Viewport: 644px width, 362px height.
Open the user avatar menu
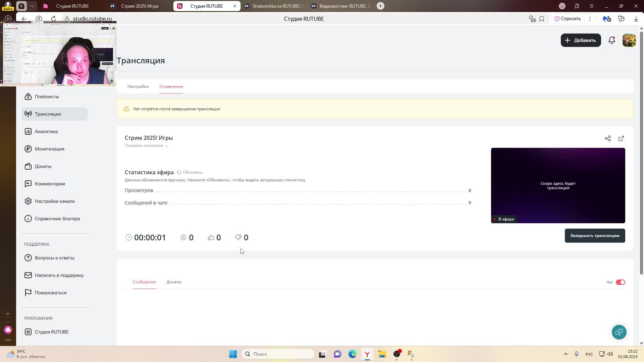[629, 40]
